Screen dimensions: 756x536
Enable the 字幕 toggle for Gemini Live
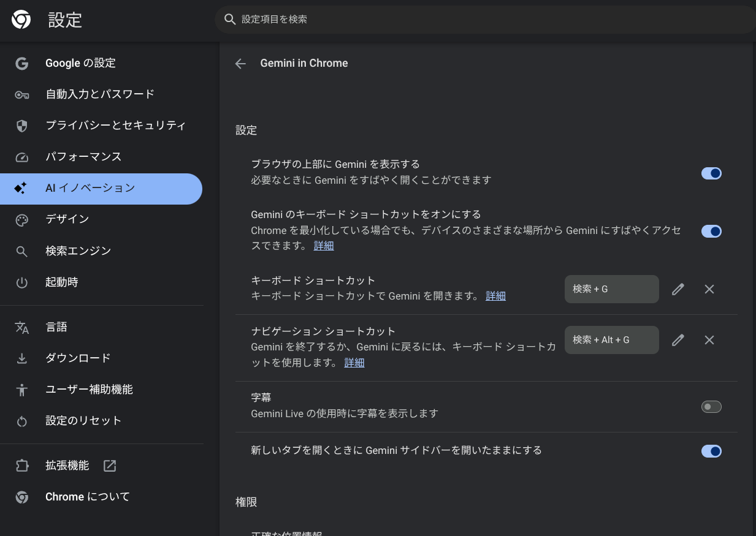point(711,407)
